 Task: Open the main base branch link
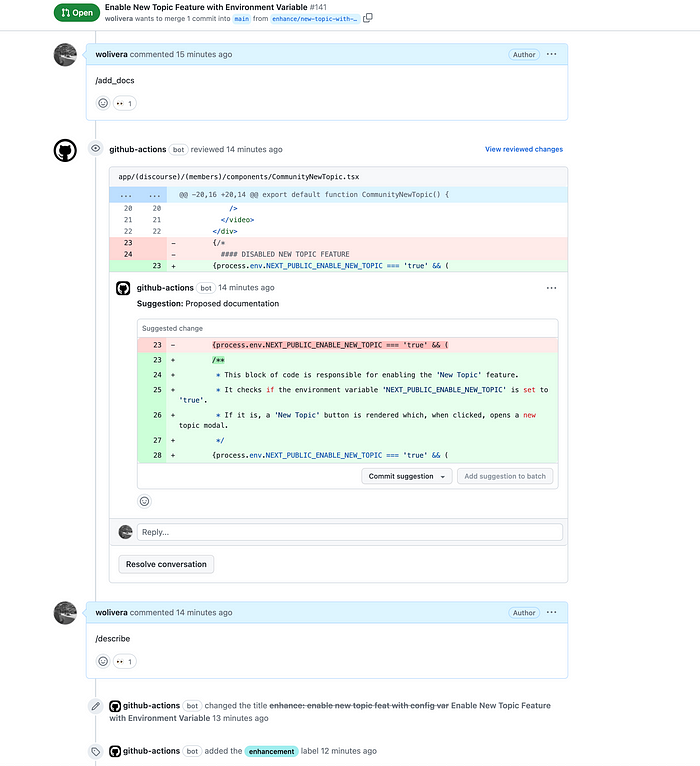pos(241,19)
